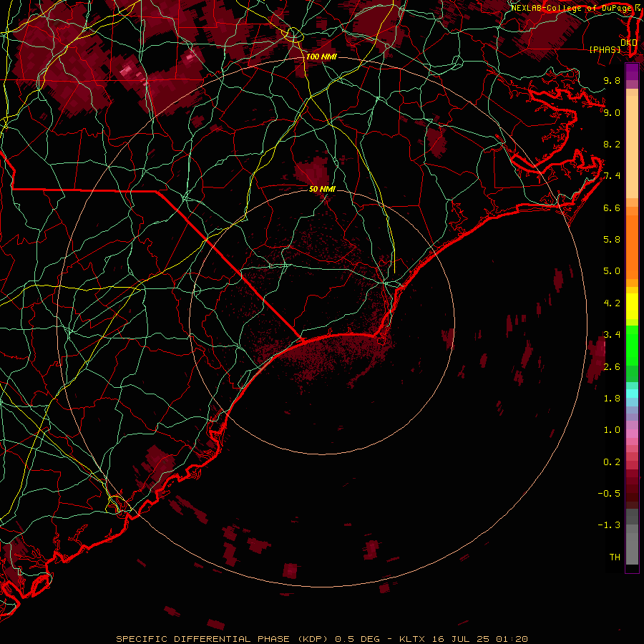Click the "50 NMI" range ring label
Viewport: 644px width, 644px height.
point(323,189)
